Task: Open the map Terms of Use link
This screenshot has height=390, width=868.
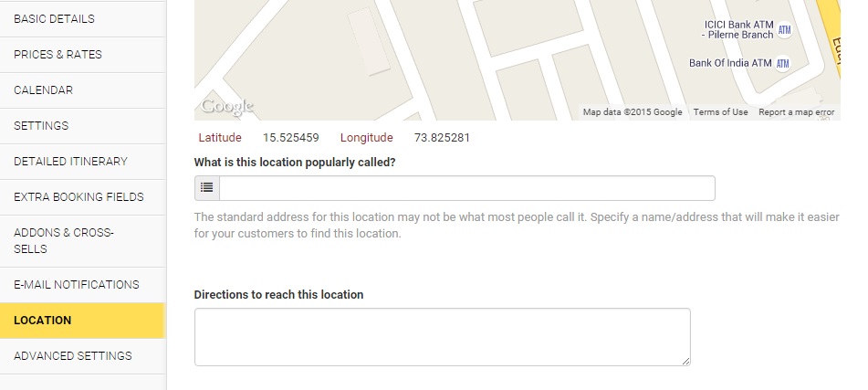Action: (720, 112)
